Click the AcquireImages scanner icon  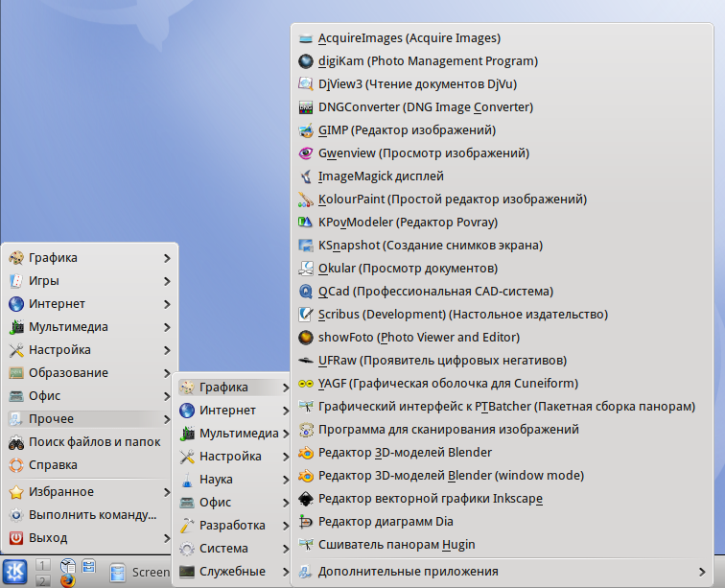click(x=306, y=38)
